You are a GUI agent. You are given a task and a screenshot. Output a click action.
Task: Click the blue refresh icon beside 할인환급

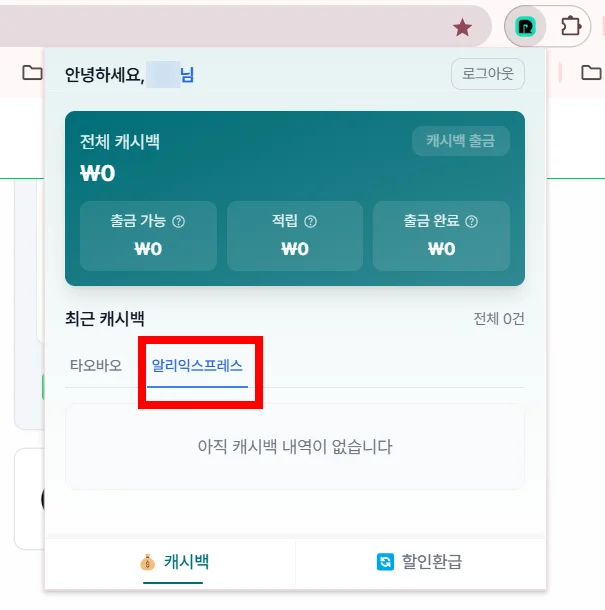click(385, 562)
